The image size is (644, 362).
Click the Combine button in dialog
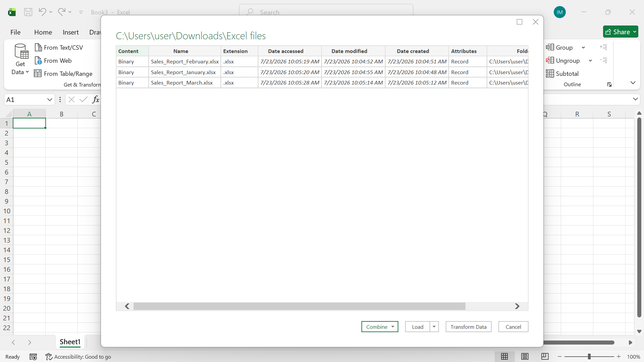[x=380, y=327]
